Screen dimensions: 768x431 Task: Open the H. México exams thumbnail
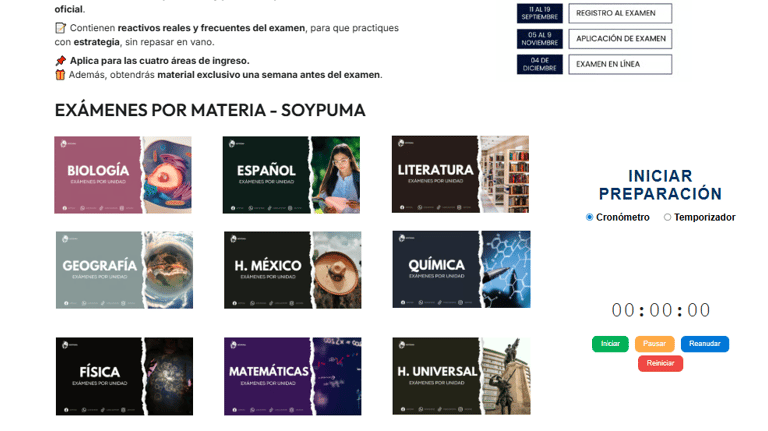tap(293, 270)
